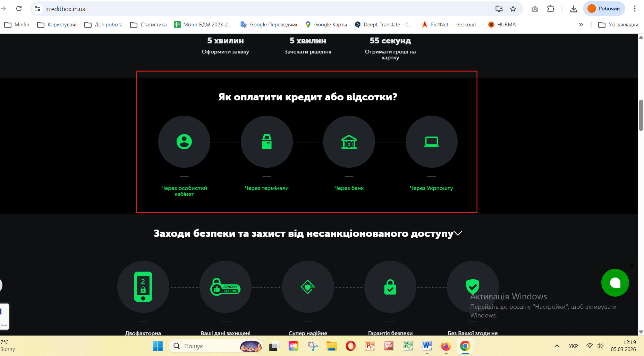Image resolution: width=644 pixels, height=356 pixels.
Task: Open the Extensions puzzle icon
Action: click(551, 9)
